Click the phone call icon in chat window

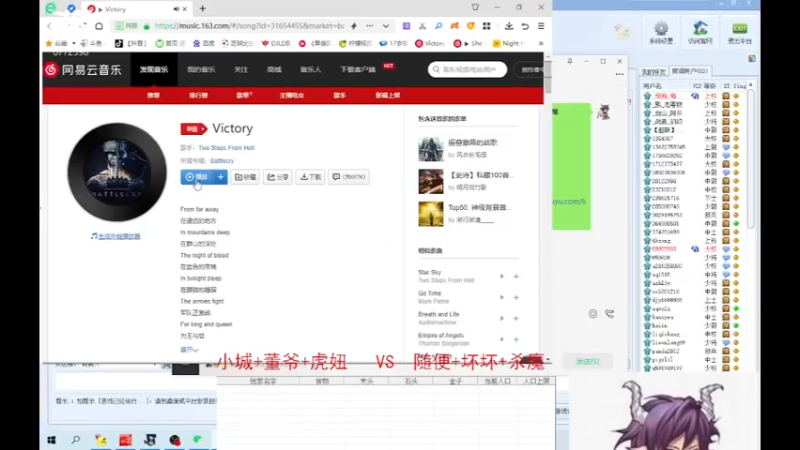(x=609, y=314)
